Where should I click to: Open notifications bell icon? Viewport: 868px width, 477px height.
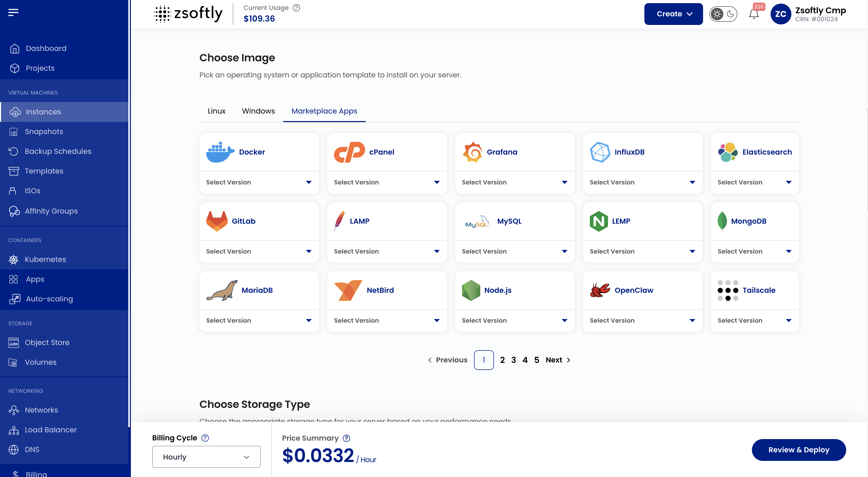point(754,14)
